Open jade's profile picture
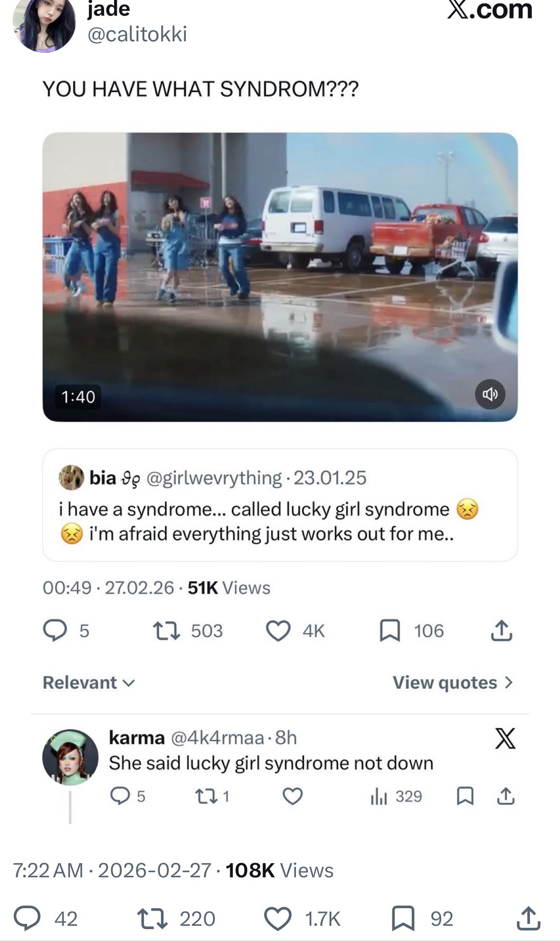Viewport: 560px width, 941px height. click(44, 26)
